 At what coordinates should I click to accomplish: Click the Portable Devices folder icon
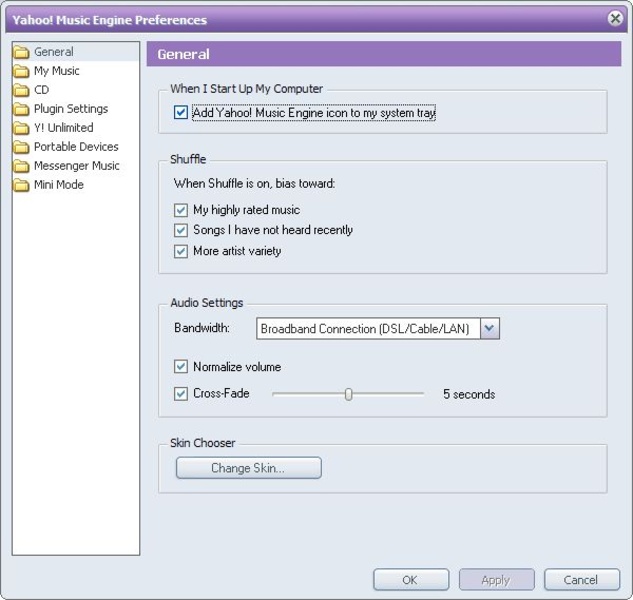pyautogui.click(x=21, y=147)
